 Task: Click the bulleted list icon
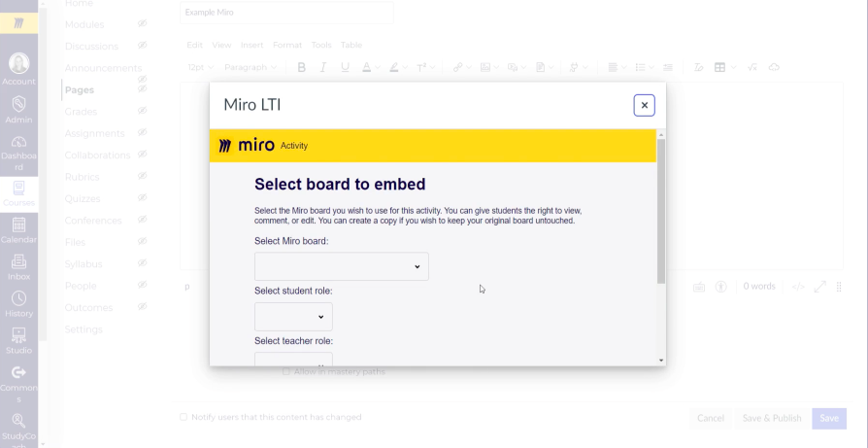pyautogui.click(x=641, y=68)
